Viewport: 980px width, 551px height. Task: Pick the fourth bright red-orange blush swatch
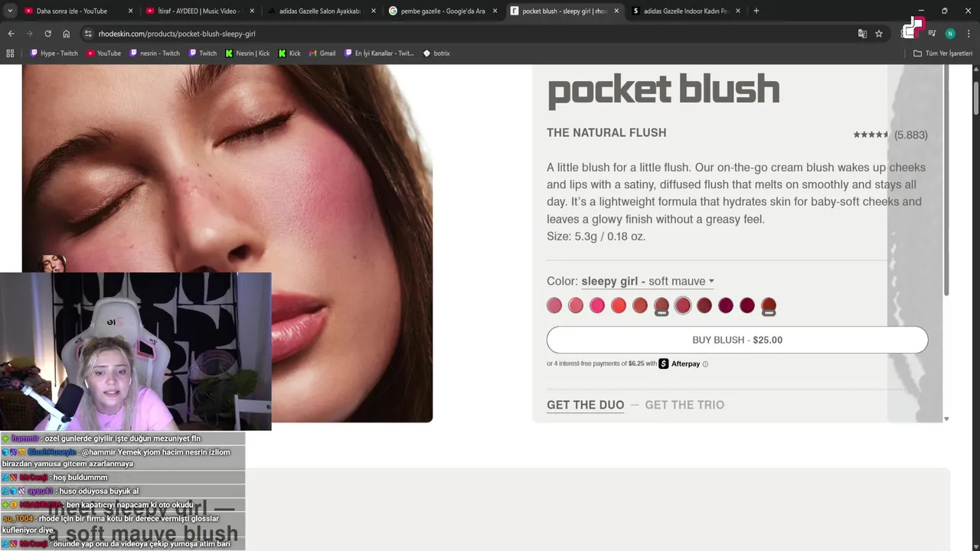(619, 305)
